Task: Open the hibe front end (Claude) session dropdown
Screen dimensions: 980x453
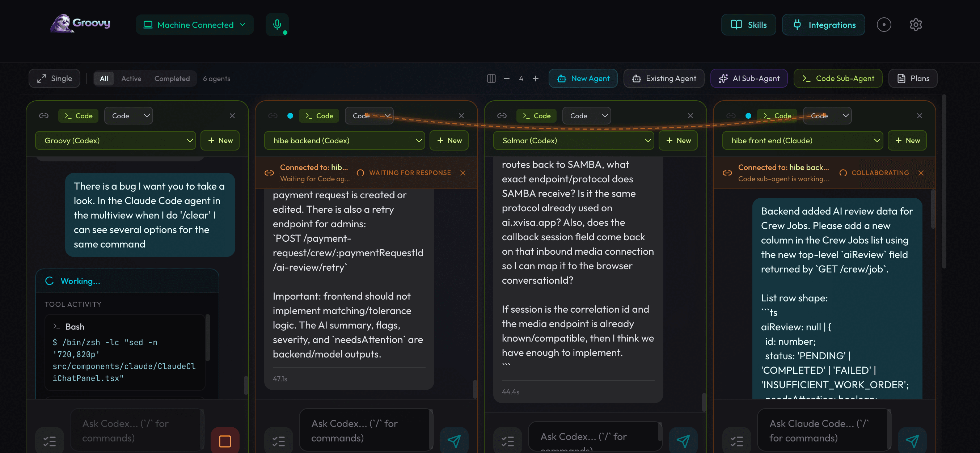Action: 802,140
